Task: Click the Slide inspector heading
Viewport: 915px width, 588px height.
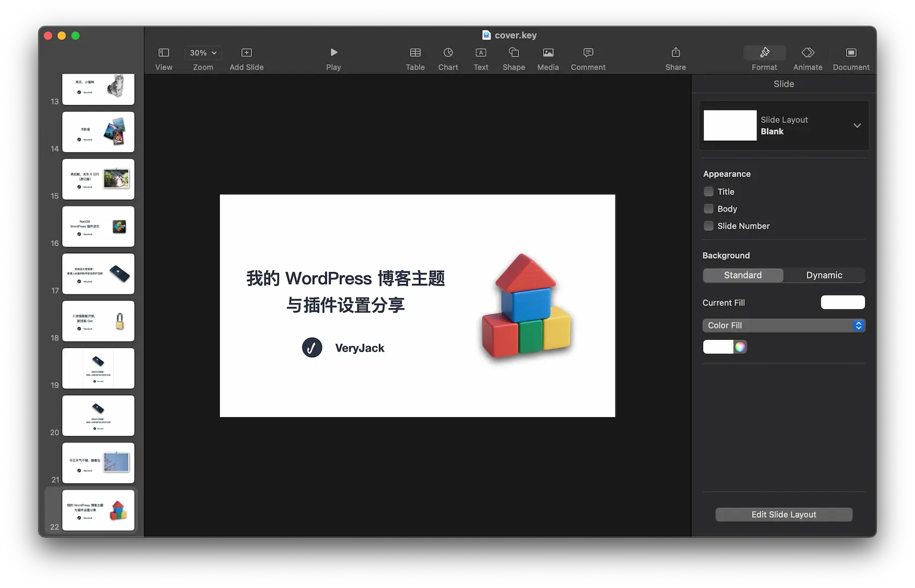Action: (784, 84)
